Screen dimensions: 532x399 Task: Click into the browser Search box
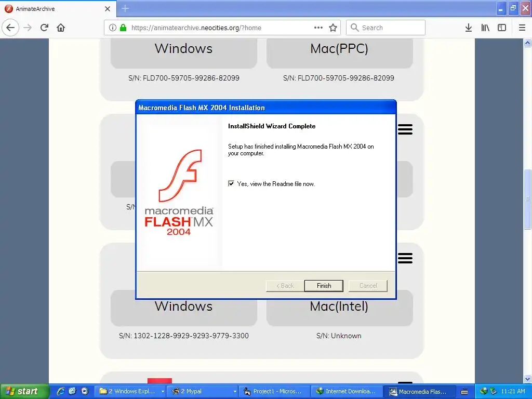(385, 28)
